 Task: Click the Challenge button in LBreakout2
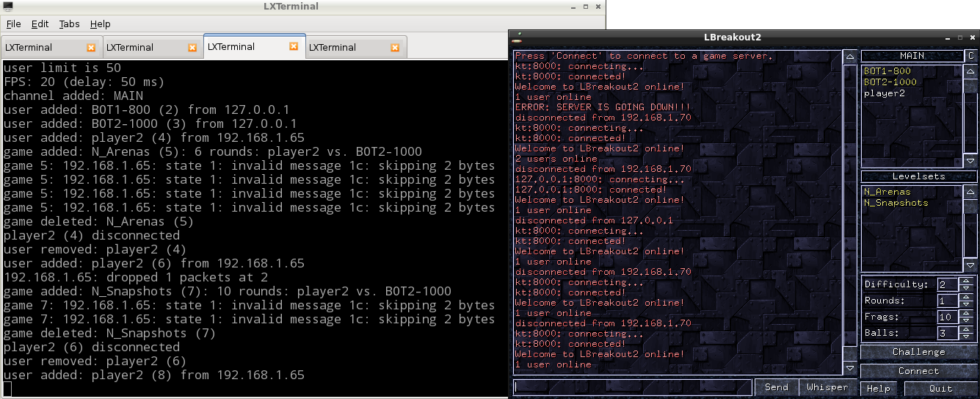pos(918,352)
